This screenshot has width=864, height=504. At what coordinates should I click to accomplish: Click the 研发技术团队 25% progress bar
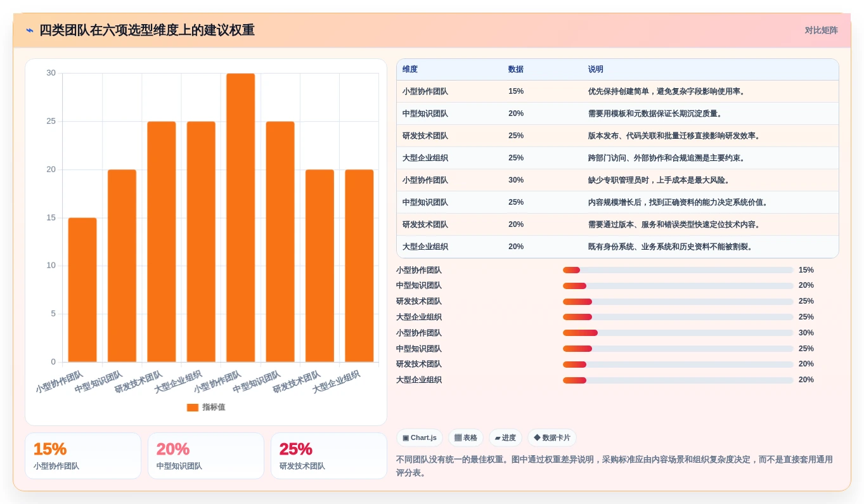pos(678,301)
